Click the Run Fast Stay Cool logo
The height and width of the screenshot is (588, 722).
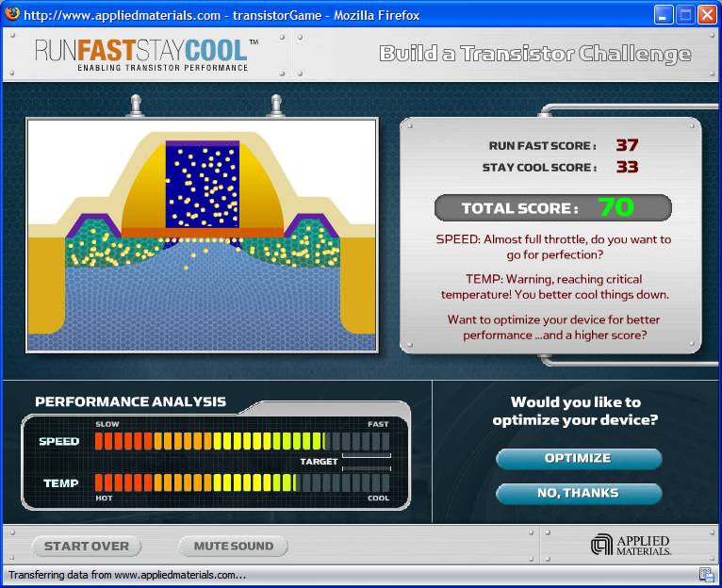click(146, 55)
